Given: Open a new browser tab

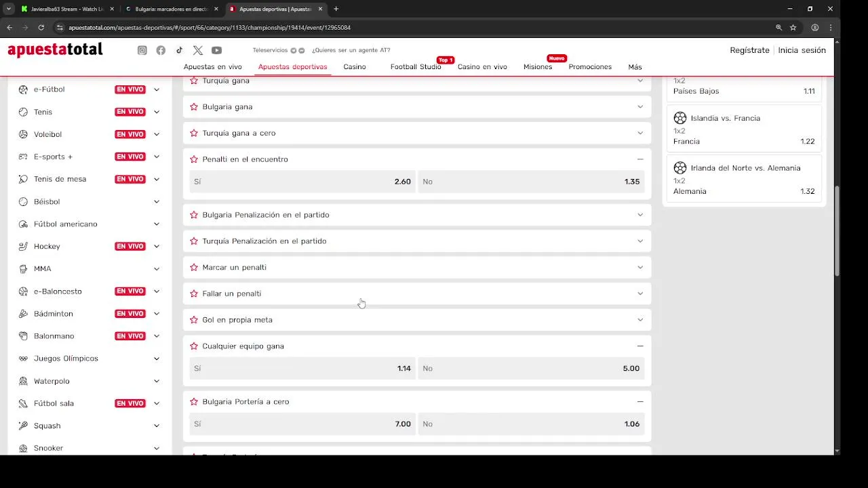Looking at the screenshot, I should click(x=336, y=9).
